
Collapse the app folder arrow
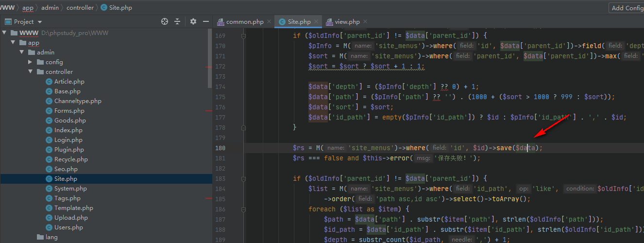pos(14,43)
